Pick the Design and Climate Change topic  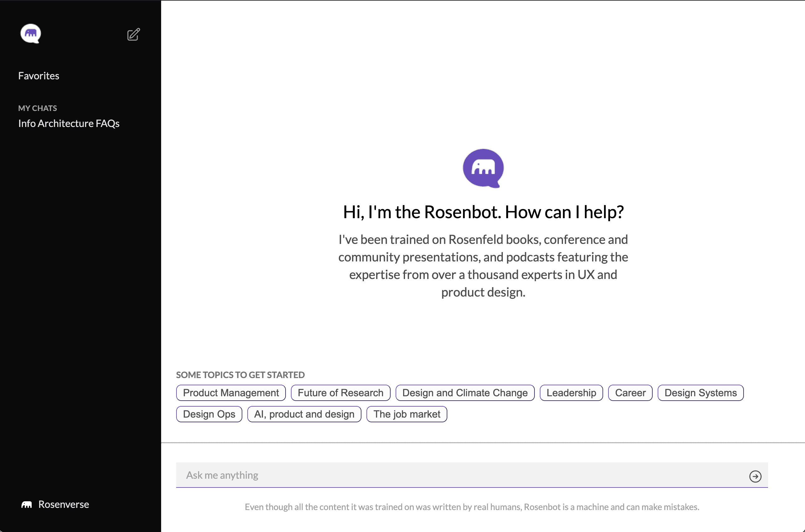[465, 392]
